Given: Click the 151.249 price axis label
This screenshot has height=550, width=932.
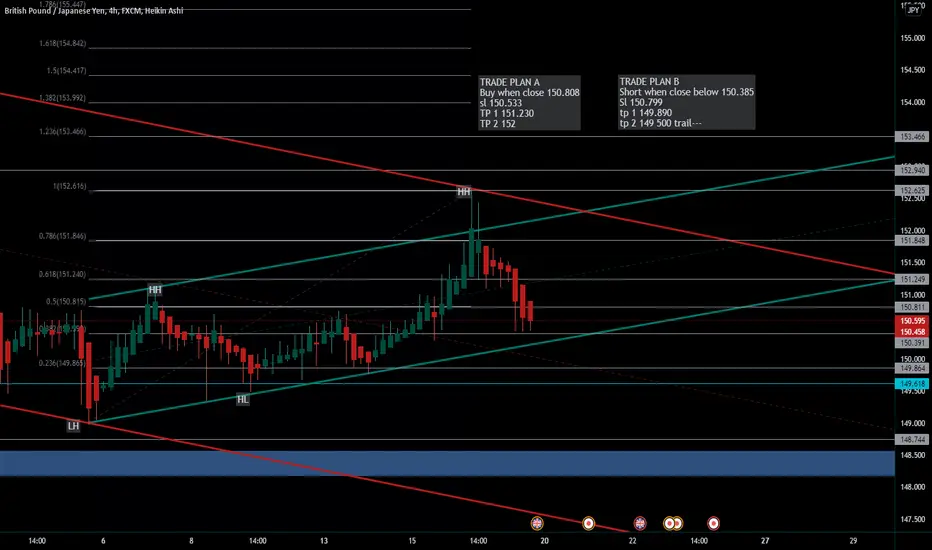Looking at the screenshot, I should click(912, 279).
